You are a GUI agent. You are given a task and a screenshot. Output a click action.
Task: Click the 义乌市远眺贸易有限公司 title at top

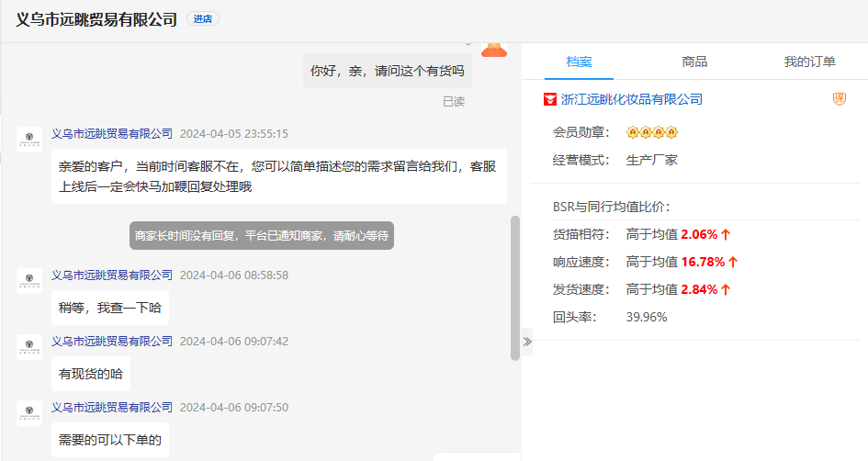(x=96, y=19)
